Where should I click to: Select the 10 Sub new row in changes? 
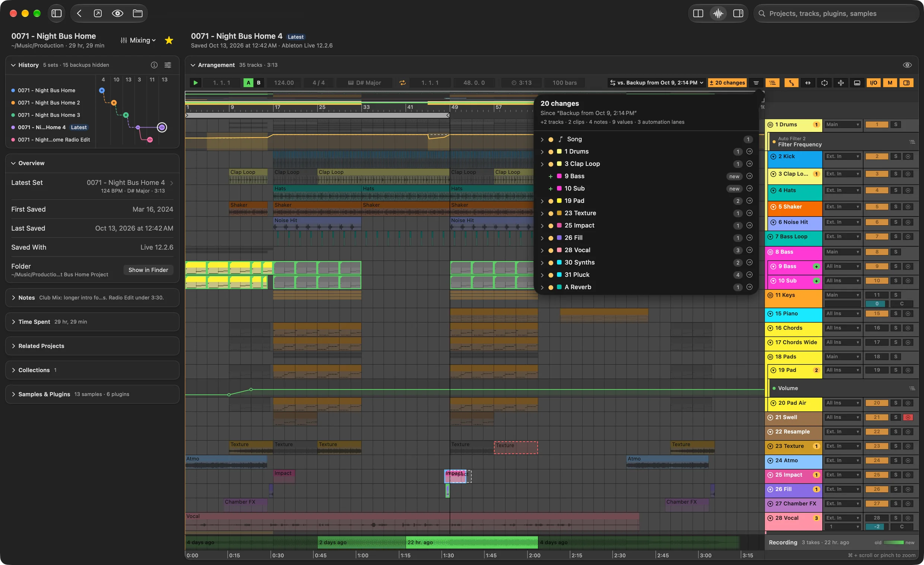[x=646, y=189]
